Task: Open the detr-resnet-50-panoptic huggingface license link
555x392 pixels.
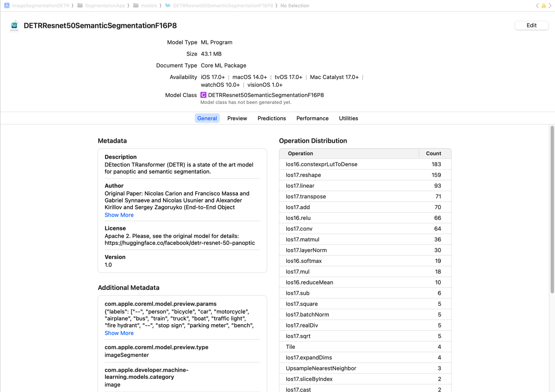Action: 180,243
